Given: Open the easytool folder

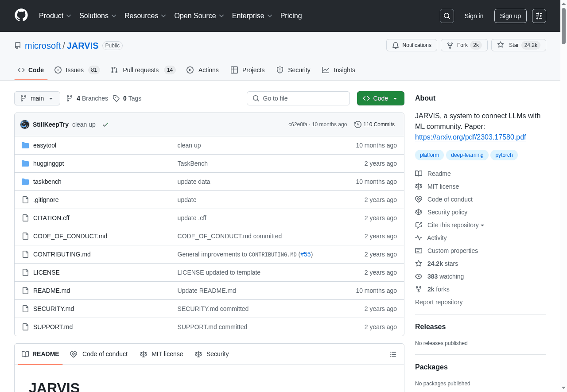Looking at the screenshot, I should coord(45,145).
